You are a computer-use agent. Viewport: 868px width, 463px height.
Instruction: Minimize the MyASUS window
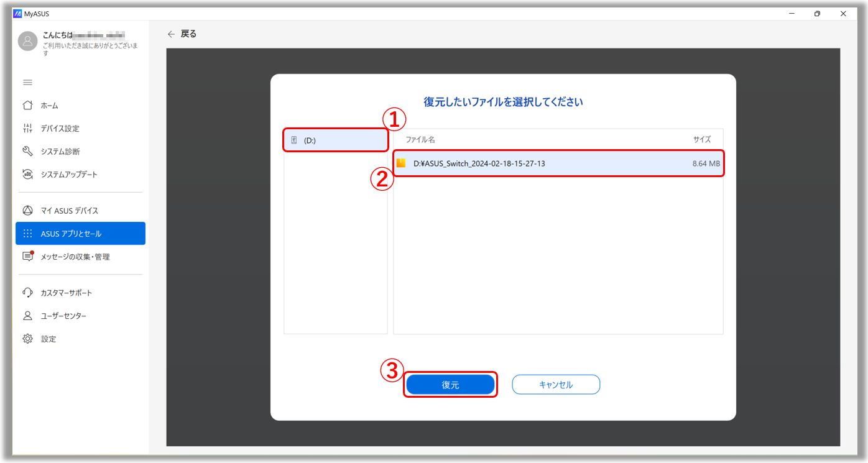pyautogui.click(x=792, y=14)
